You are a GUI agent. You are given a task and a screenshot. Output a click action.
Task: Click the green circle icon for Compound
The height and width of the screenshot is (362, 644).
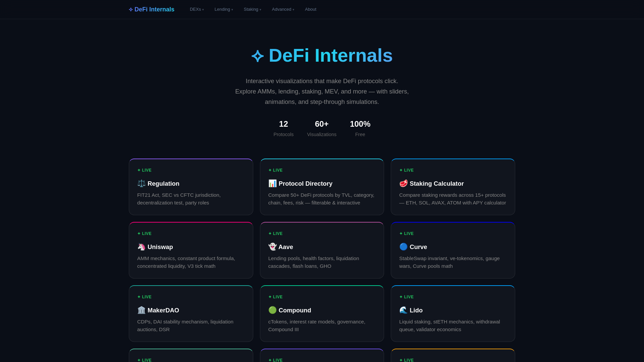[x=272, y=310]
